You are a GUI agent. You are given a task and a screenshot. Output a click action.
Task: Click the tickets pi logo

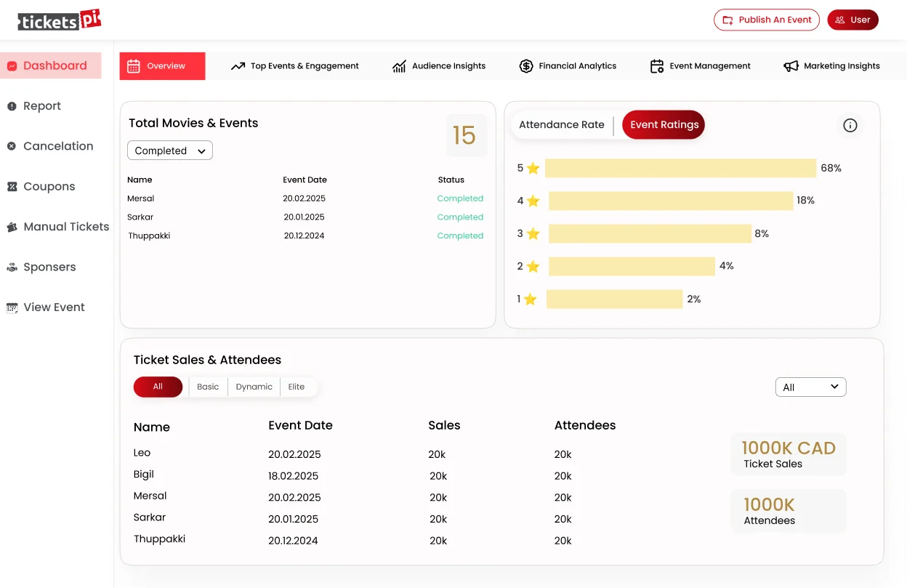(x=60, y=20)
